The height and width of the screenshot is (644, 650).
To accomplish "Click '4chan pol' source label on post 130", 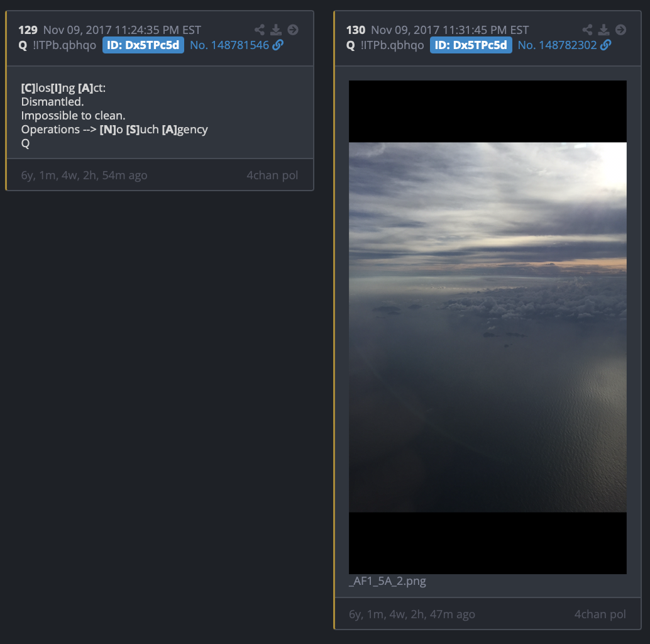I will (600, 614).
